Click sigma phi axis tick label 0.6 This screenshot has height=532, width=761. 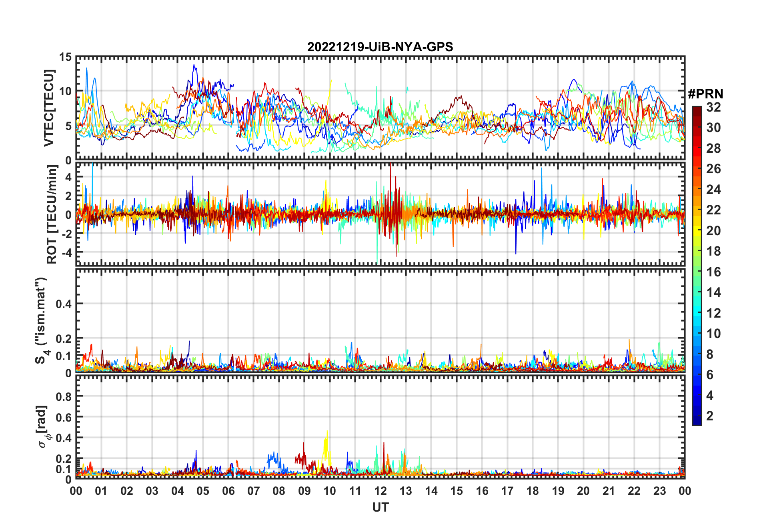tap(64, 417)
